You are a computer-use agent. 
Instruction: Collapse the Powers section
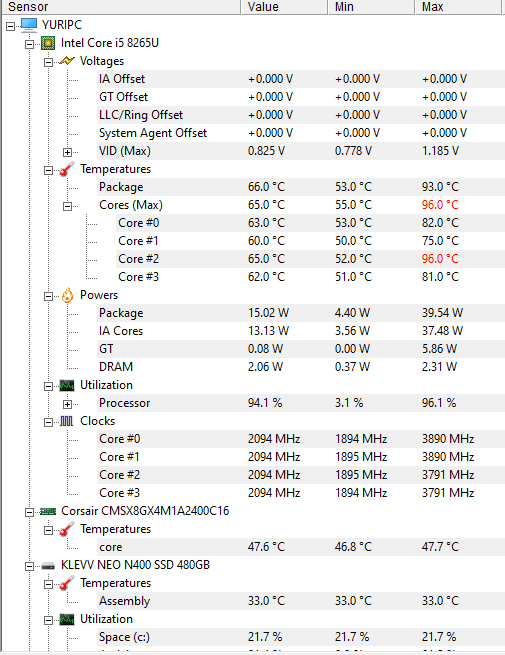(x=48, y=296)
